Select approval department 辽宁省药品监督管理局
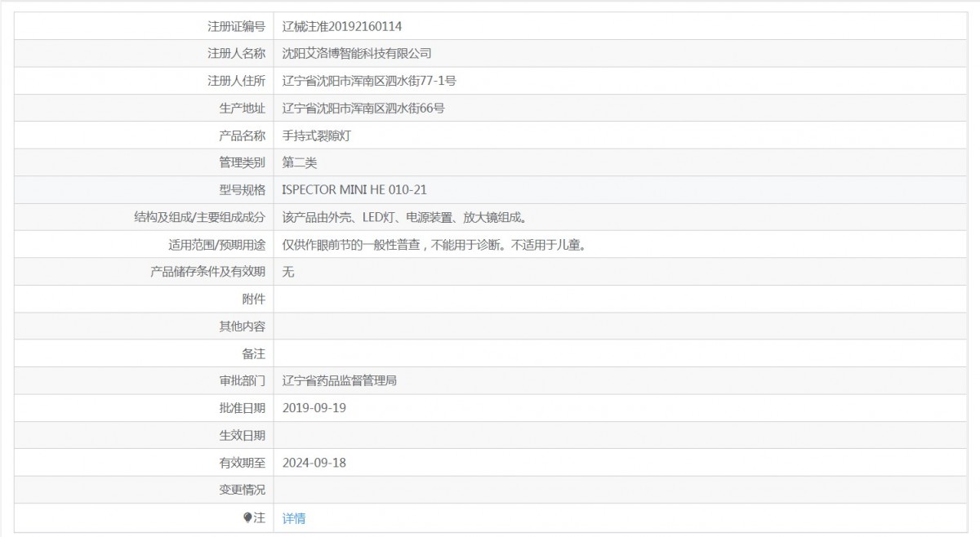The image size is (980, 537). [x=340, y=380]
